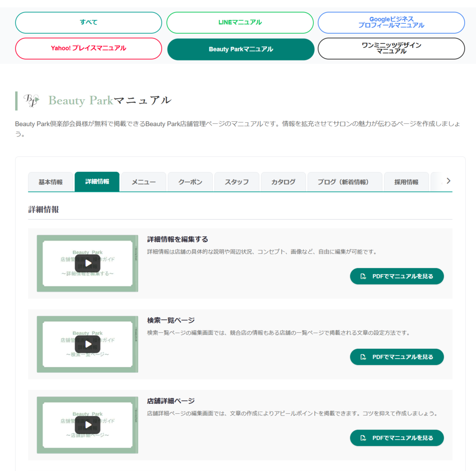Click description starting 店舗詳細ページの編集画面では

point(293,413)
